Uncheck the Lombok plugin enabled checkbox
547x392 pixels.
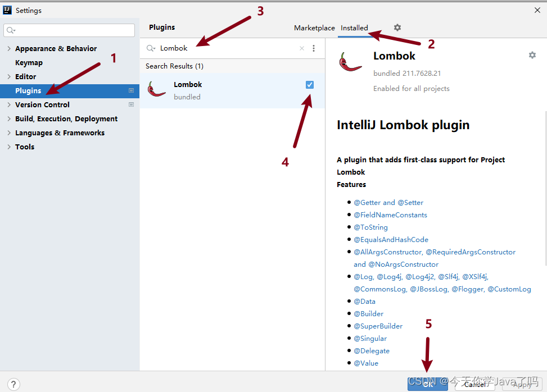pyautogui.click(x=309, y=85)
